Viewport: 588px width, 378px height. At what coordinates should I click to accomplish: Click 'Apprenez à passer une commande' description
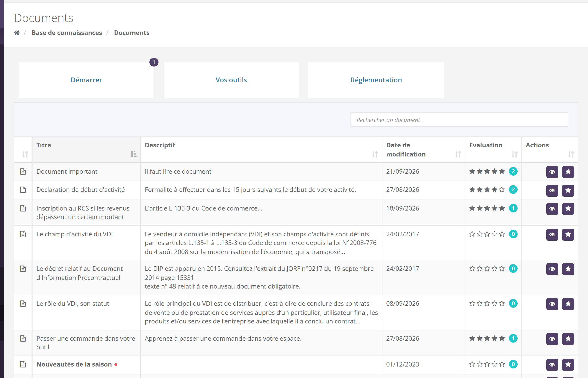[223, 338]
